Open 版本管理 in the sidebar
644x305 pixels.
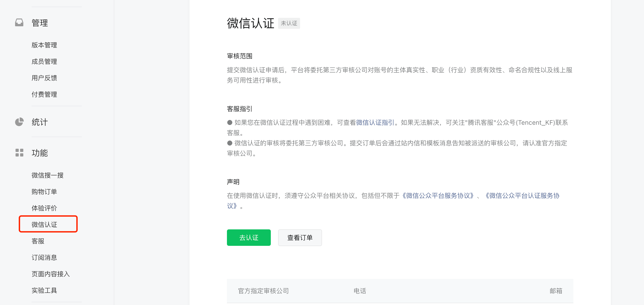point(44,45)
